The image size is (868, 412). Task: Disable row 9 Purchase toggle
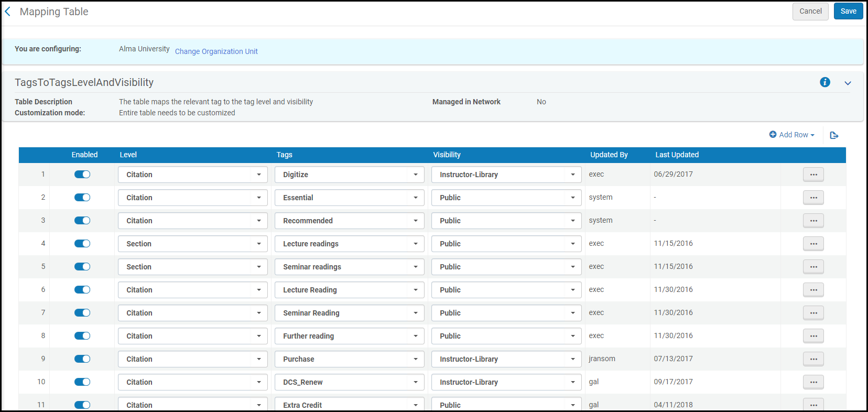point(82,359)
